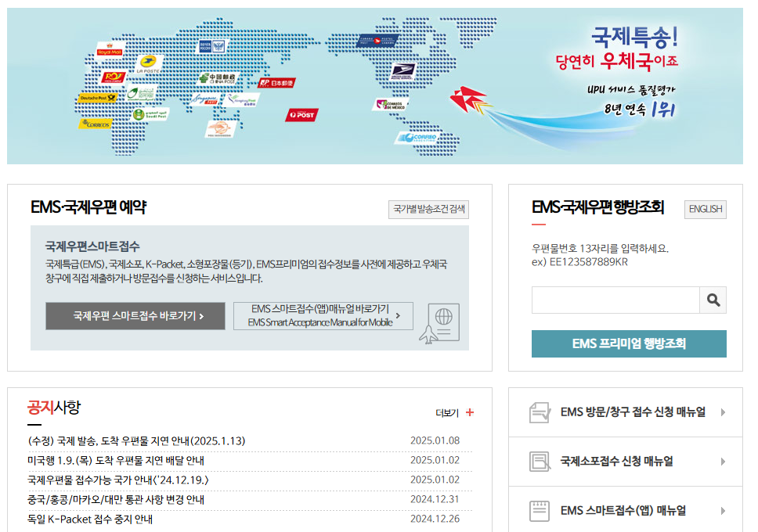The width and height of the screenshot is (758, 532).
Task: Click the passport and airplane icon
Action: (439, 324)
